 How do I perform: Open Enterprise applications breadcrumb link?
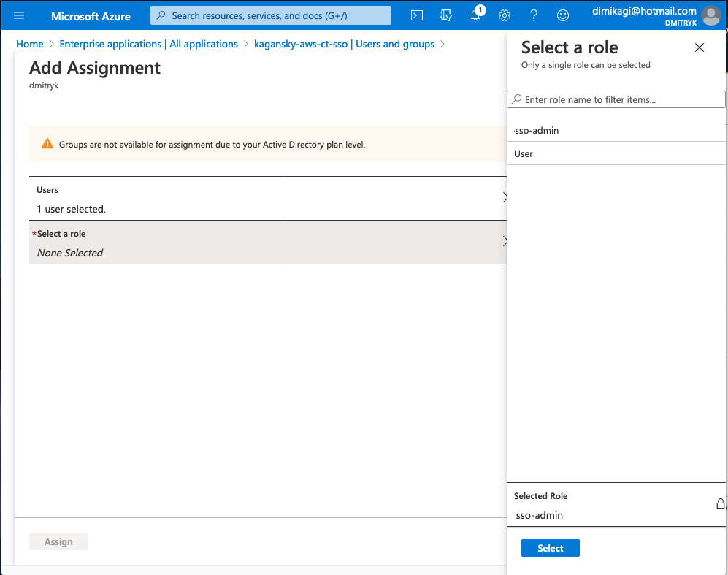click(x=149, y=44)
